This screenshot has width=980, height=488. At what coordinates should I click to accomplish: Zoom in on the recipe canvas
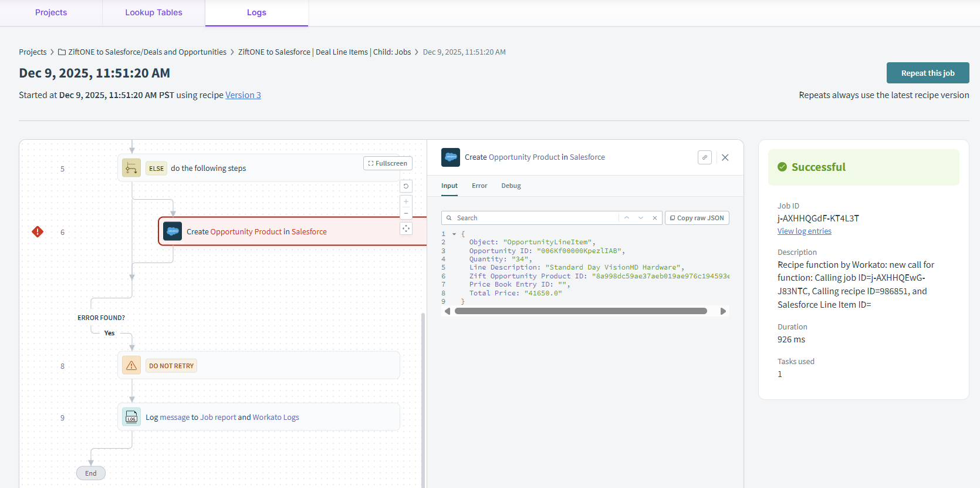406,201
